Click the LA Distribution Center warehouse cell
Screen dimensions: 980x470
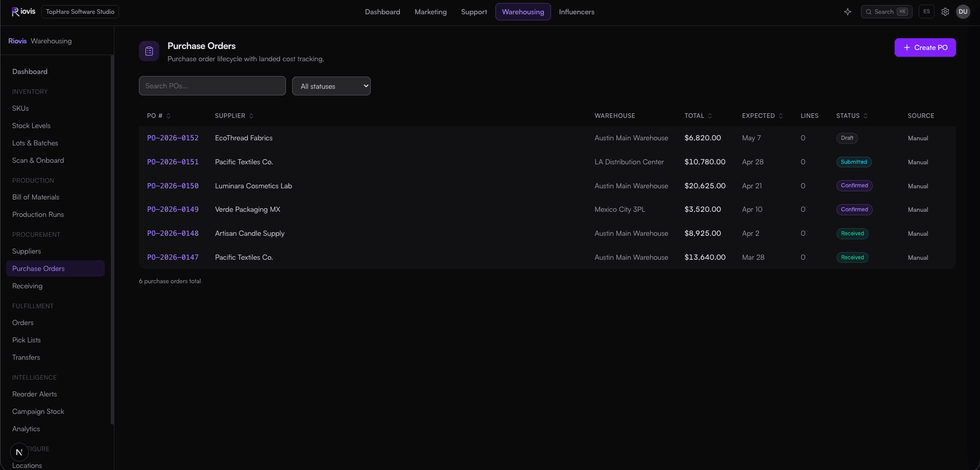point(629,162)
